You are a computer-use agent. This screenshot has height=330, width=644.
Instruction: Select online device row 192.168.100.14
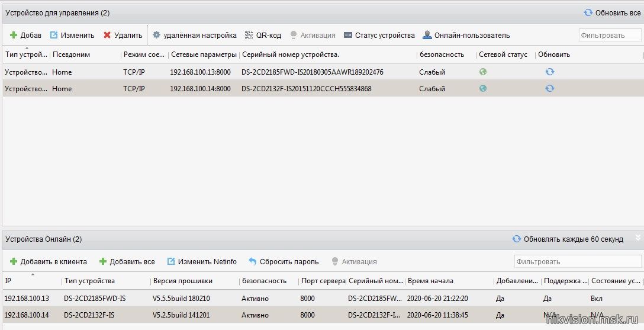click(x=322, y=315)
